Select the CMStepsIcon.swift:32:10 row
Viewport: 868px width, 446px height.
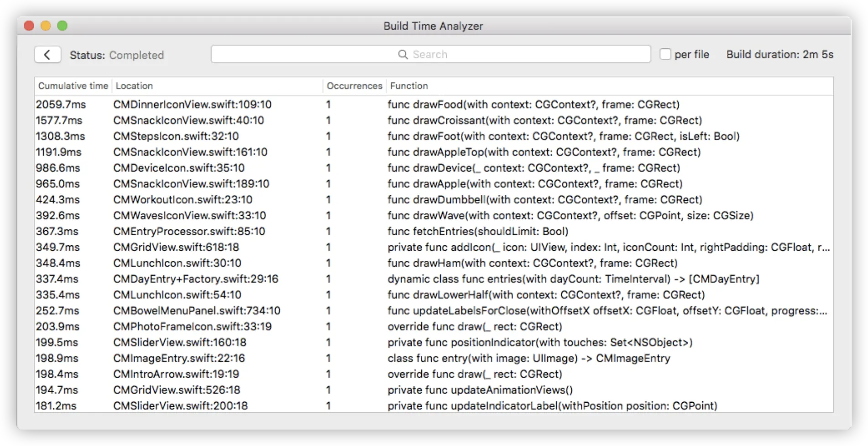tap(434, 136)
